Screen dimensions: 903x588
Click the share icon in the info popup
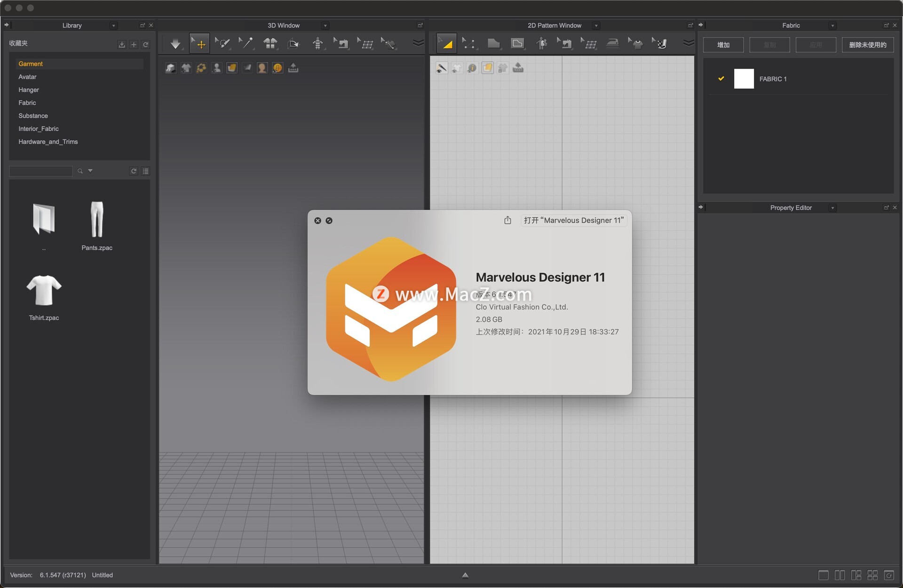pos(507,220)
